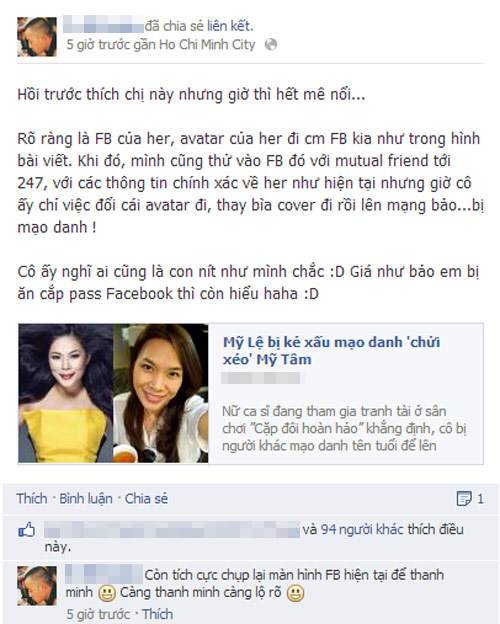Open commenter's avatar next to comment

pyautogui.click(x=37, y=586)
